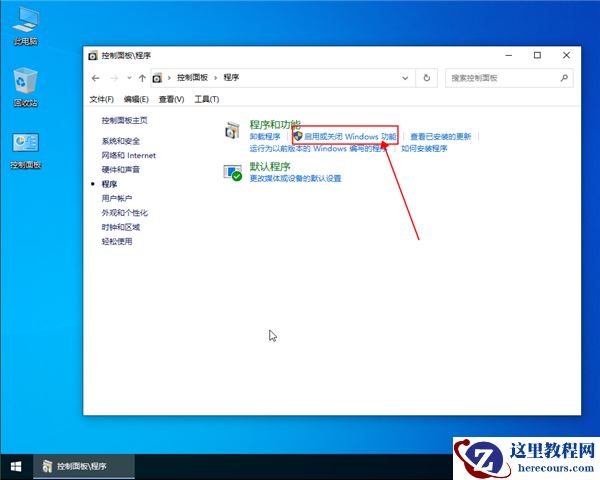Click shield icon beside Windows features link
The width and height of the screenshot is (600, 480).
(x=298, y=136)
